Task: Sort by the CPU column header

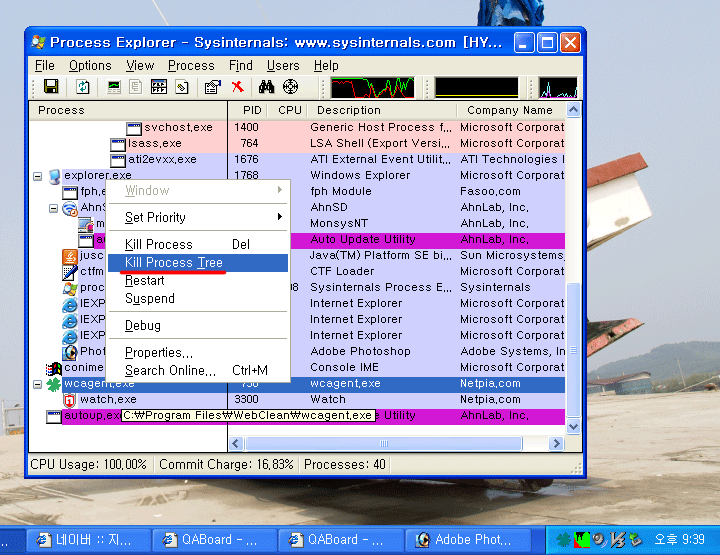Action: point(287,110)
